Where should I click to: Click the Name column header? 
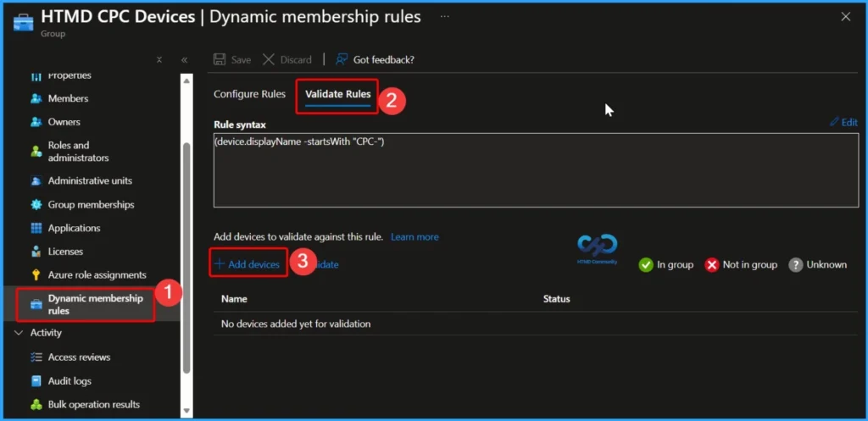(234, 299)
